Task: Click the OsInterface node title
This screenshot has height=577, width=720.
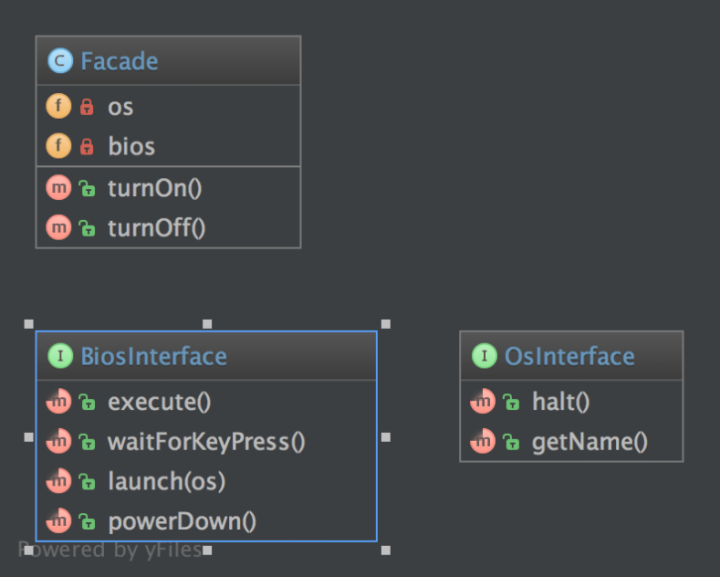Action: (x=569, y=356)
